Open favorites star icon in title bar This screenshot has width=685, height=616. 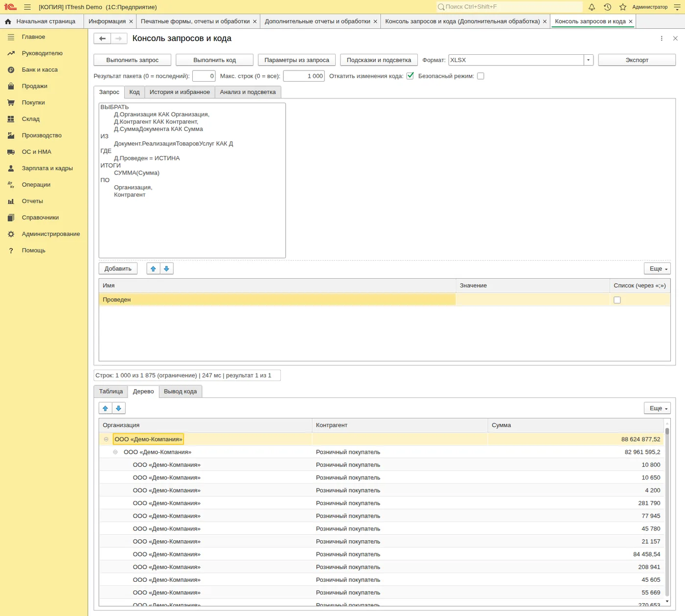coord(623,7)
